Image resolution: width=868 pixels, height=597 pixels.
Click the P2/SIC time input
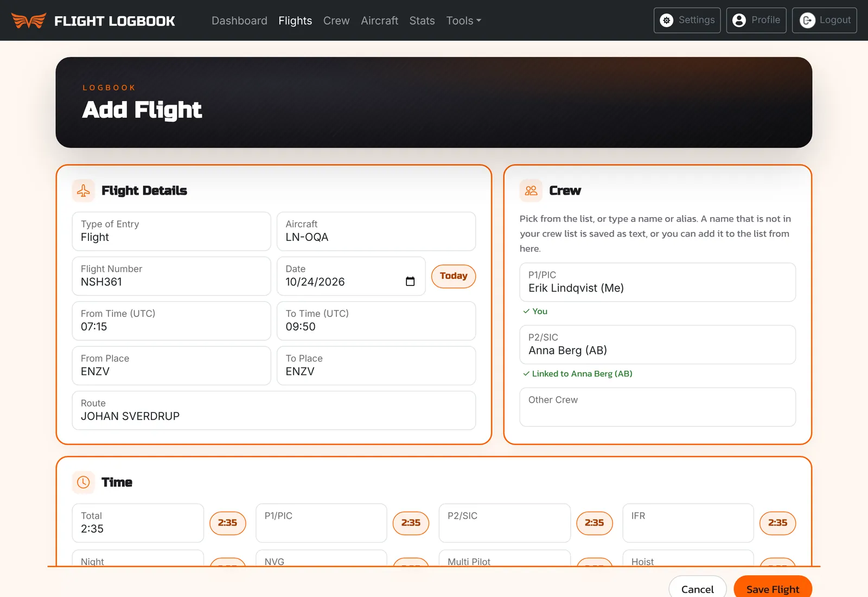[505, 523]
